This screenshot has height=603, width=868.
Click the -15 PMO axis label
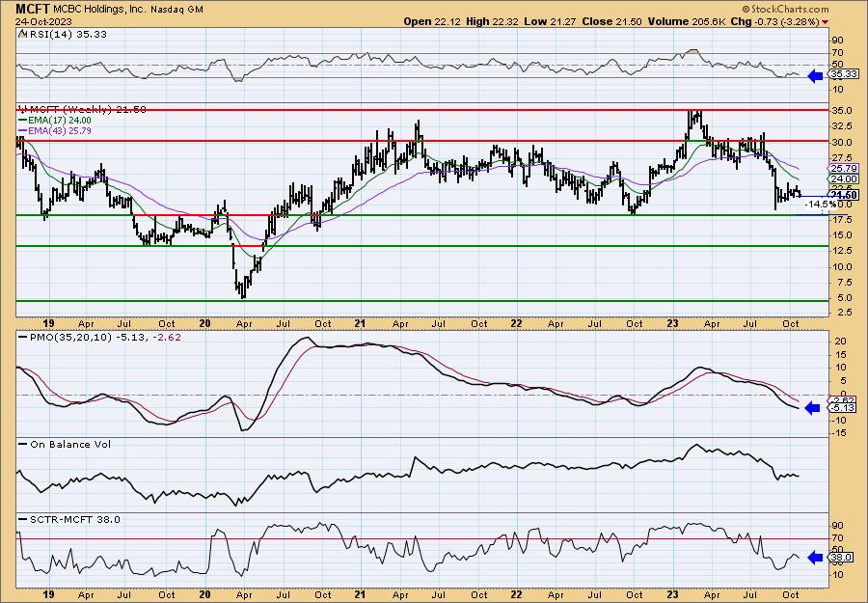tap(839, 433)
